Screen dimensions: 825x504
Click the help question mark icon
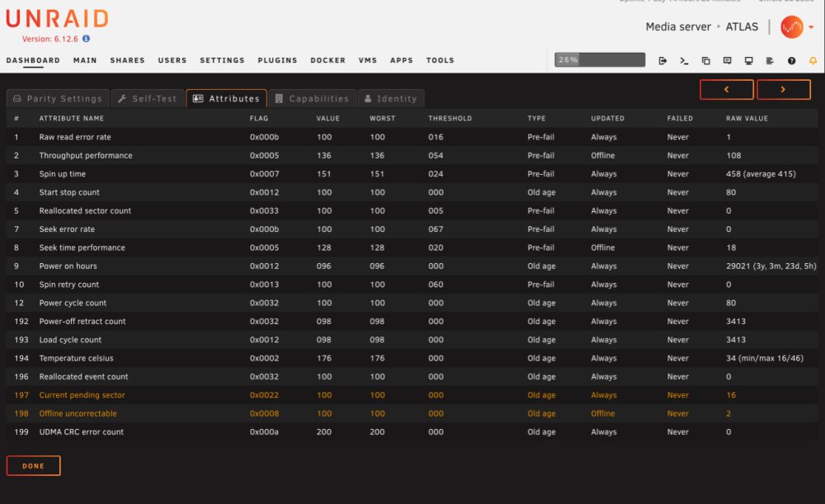pos(791,60)
